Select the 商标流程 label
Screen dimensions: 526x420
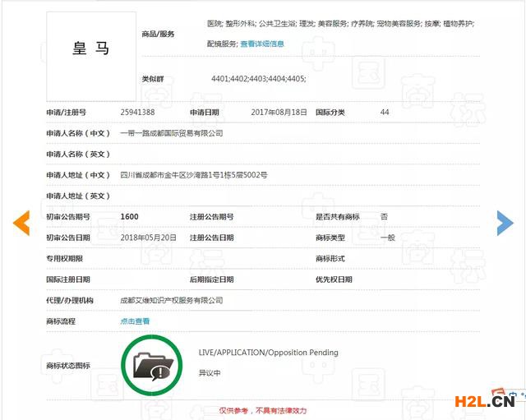pyautogui.click(x=61, y=321)
